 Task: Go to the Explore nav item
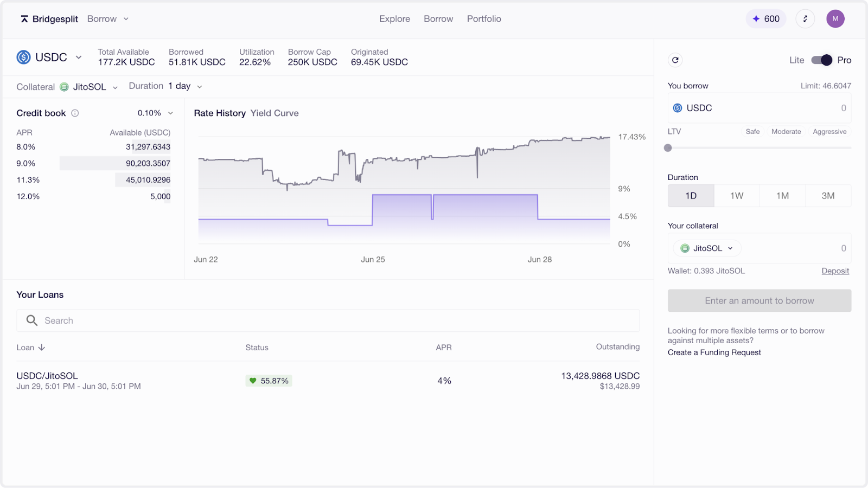(394, 19)
